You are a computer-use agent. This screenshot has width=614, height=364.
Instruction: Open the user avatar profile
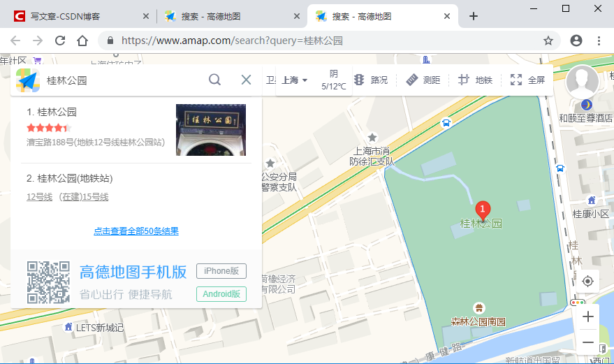(582, 82)
